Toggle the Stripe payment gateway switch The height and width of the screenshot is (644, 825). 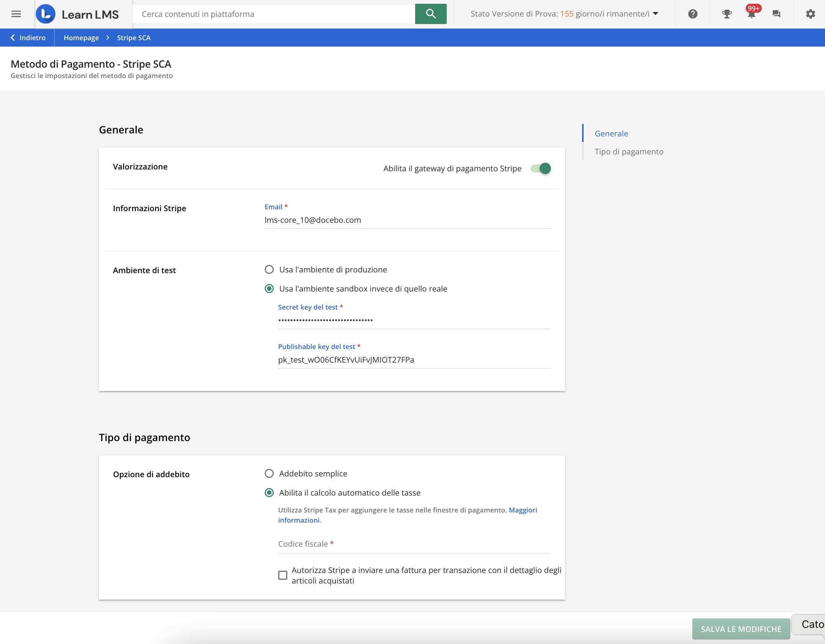[x=541, y=168]
